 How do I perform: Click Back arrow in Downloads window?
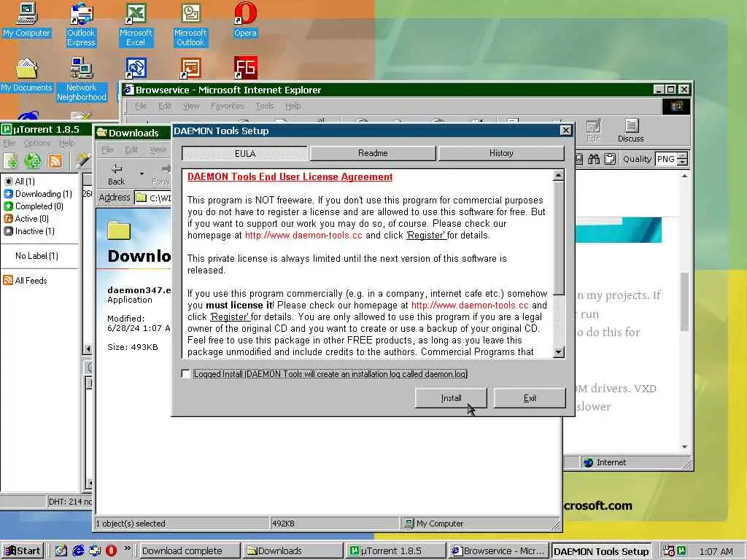(x=116, y=174)
